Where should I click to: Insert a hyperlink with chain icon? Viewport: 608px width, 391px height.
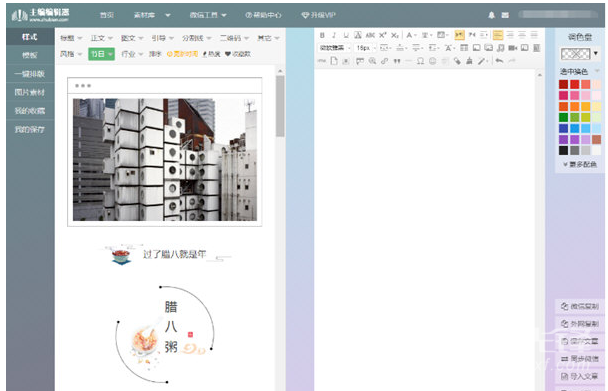[x=384, y=61]
